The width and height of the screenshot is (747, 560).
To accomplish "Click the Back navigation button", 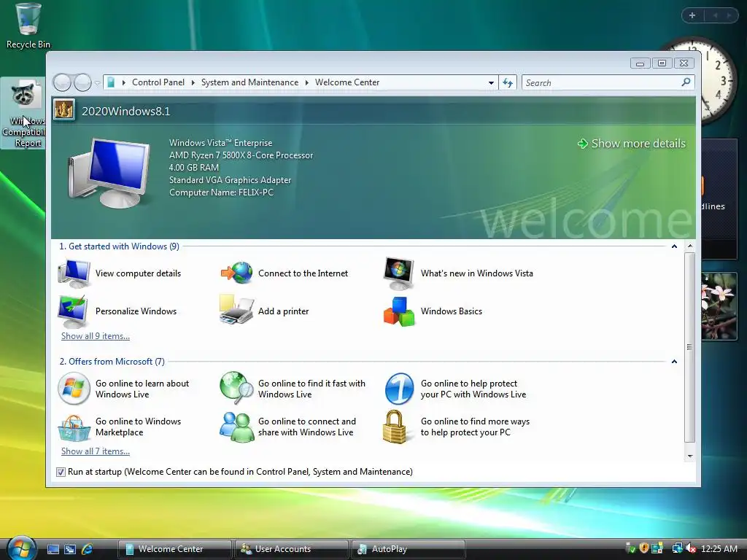I will tap(62, 83).
